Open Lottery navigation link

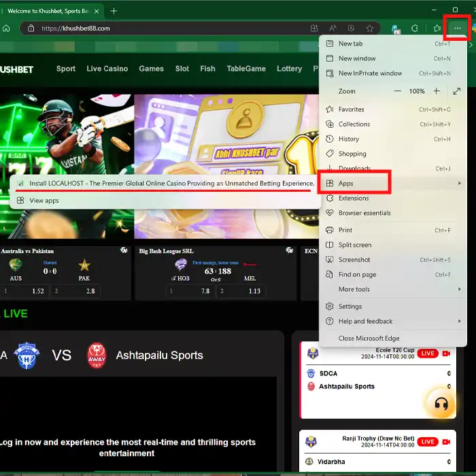289,69
